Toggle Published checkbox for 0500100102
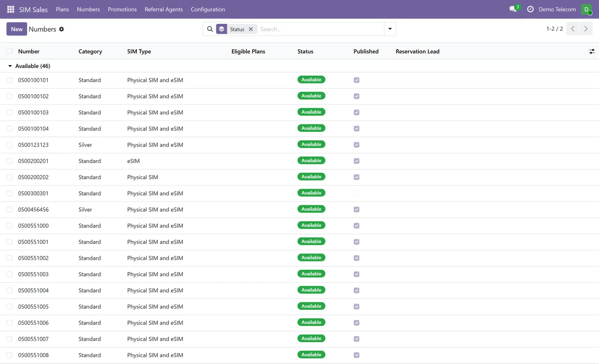Screen dimensions: 599x364 tap(356, 96)
